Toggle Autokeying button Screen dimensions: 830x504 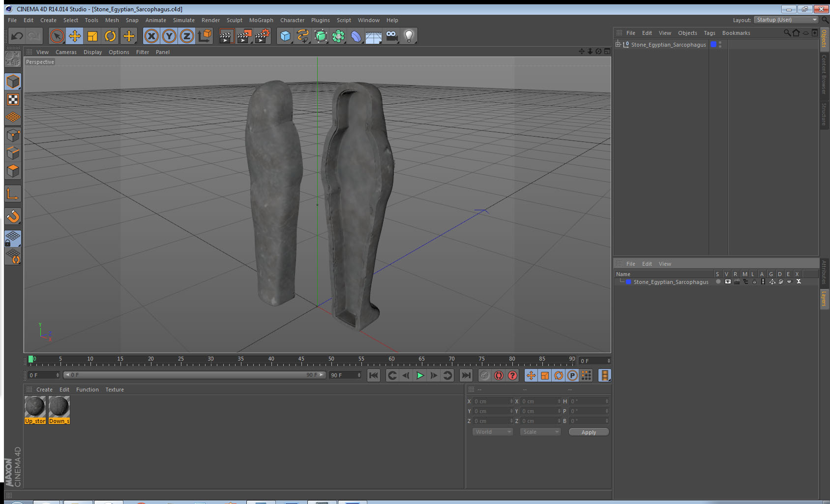[x=499, y=375]
